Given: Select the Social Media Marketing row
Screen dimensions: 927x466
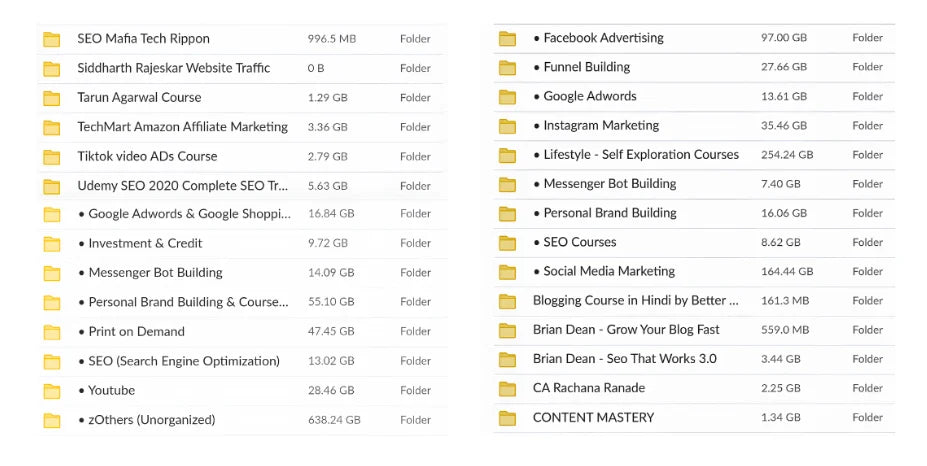Looking at the screenshot, I should click(x=608, y=271).
